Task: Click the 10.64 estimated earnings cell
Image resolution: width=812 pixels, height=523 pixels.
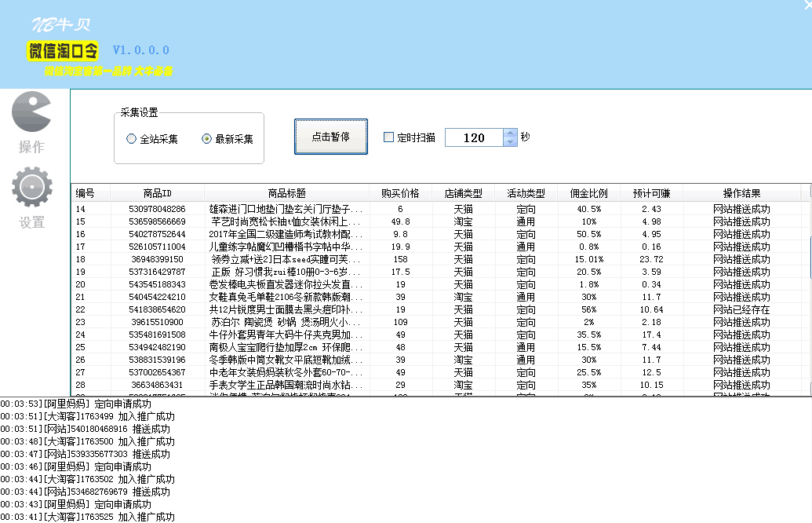Action: tap(651, 309)
